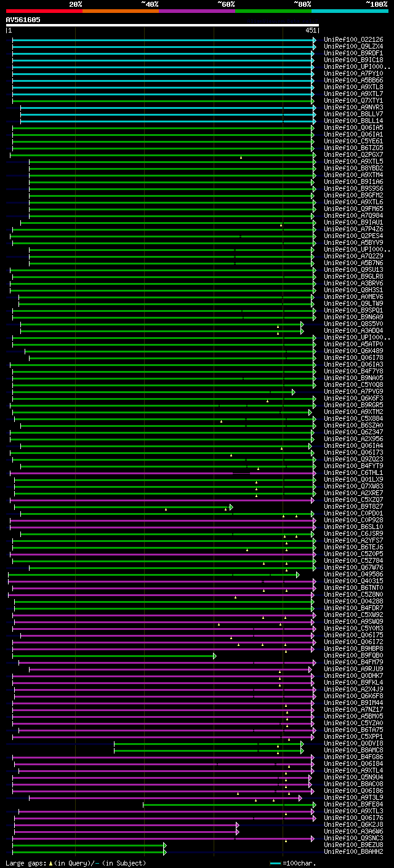Select the UniRef100_B9FE84 label

point(353,804)
